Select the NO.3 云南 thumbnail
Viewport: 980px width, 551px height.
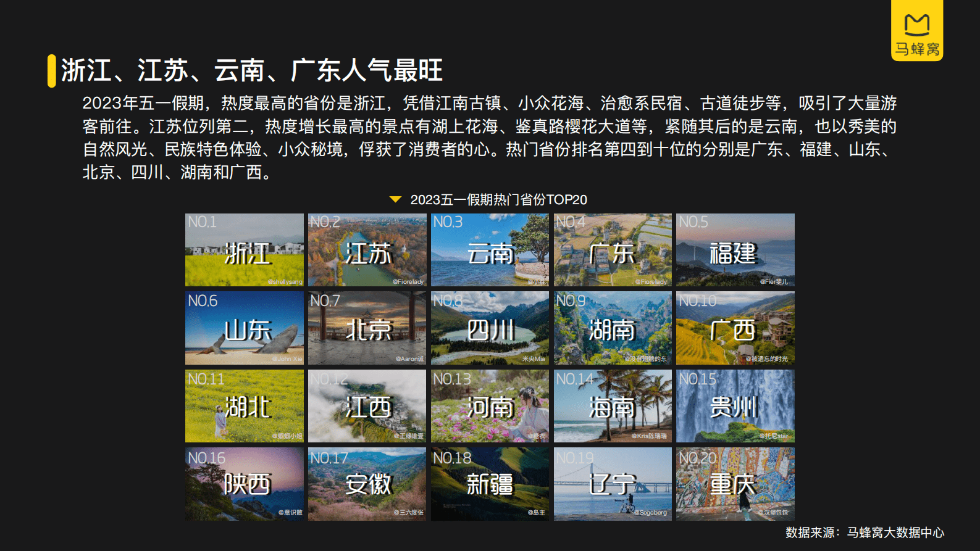[490, 250]
